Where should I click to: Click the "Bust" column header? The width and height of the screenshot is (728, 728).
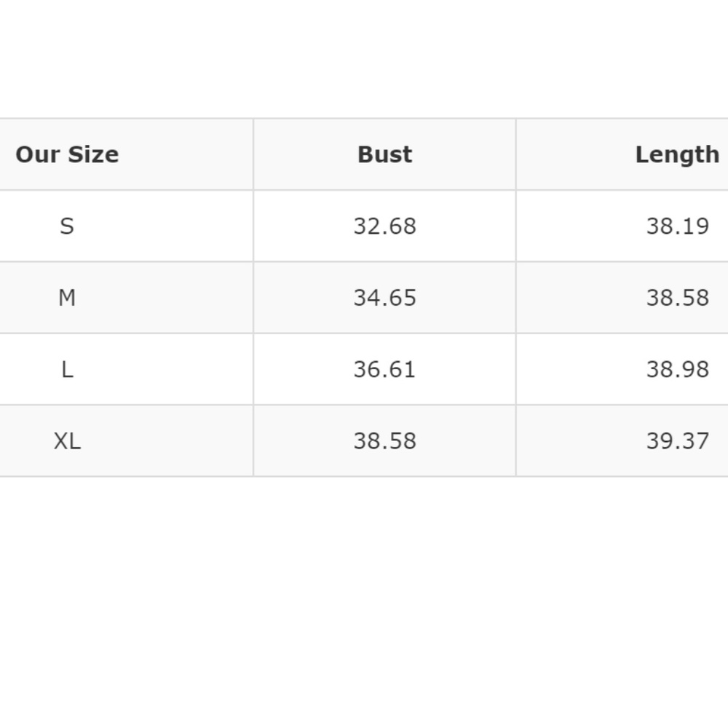click(384, 154)
